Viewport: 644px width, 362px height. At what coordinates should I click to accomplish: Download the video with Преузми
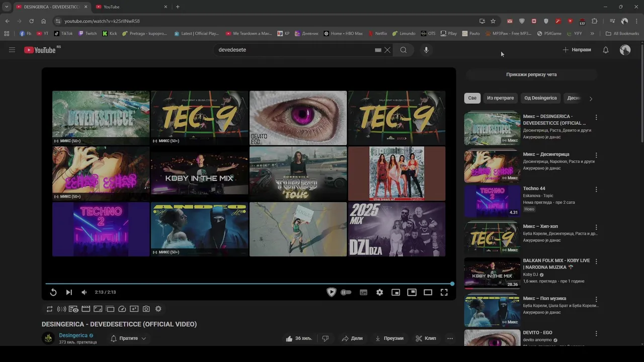(x=389, y=338)
